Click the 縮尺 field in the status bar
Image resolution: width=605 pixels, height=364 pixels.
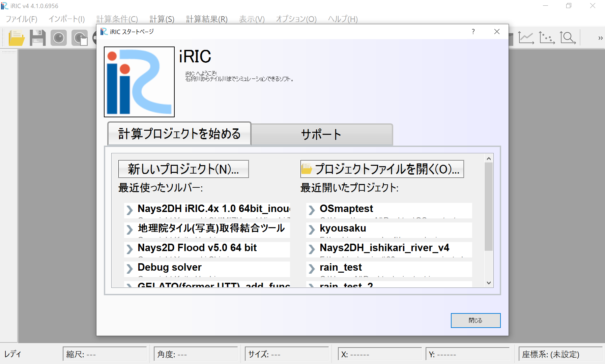coord(105,354)
